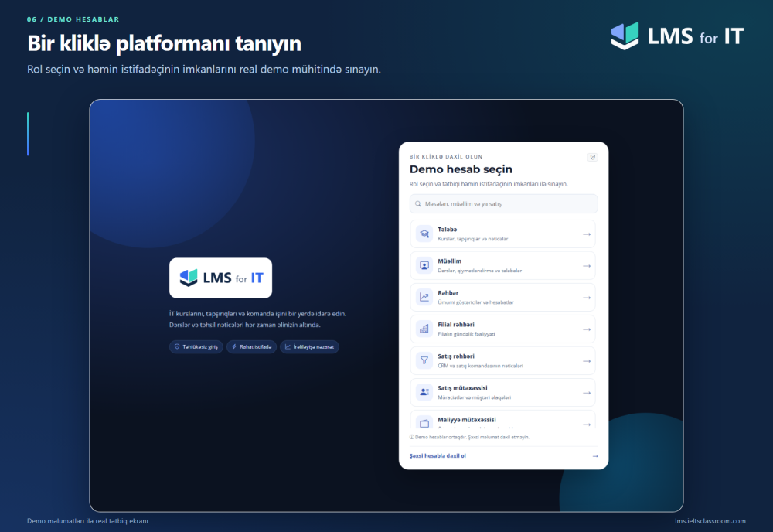Select the Satış rəhbəri demo account
773x532 pixels.
click(x=502, y=360)
